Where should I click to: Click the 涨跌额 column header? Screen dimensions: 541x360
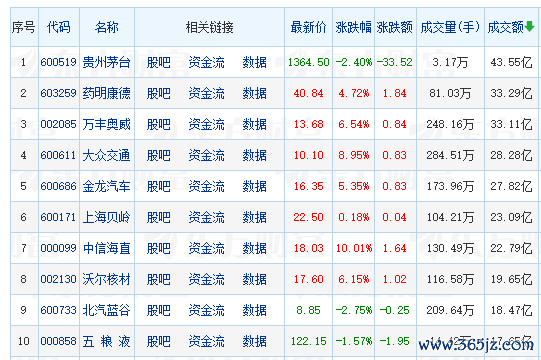(395, 27)
